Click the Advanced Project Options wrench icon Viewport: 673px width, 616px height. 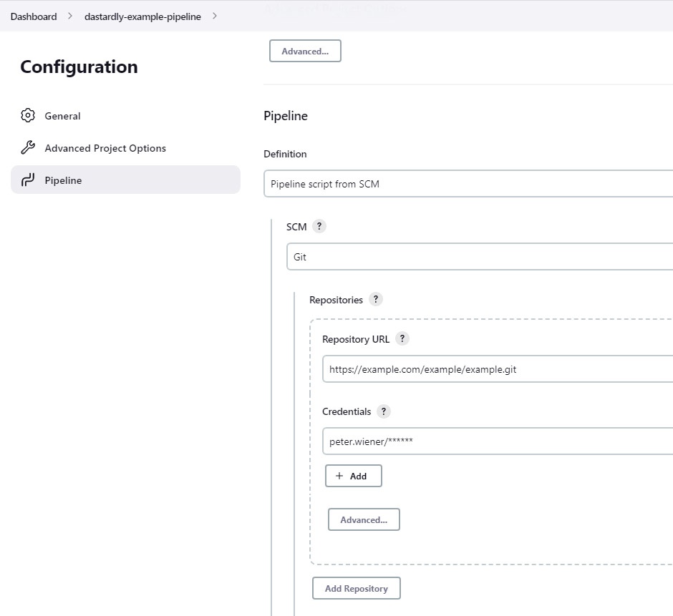[28, 147]
